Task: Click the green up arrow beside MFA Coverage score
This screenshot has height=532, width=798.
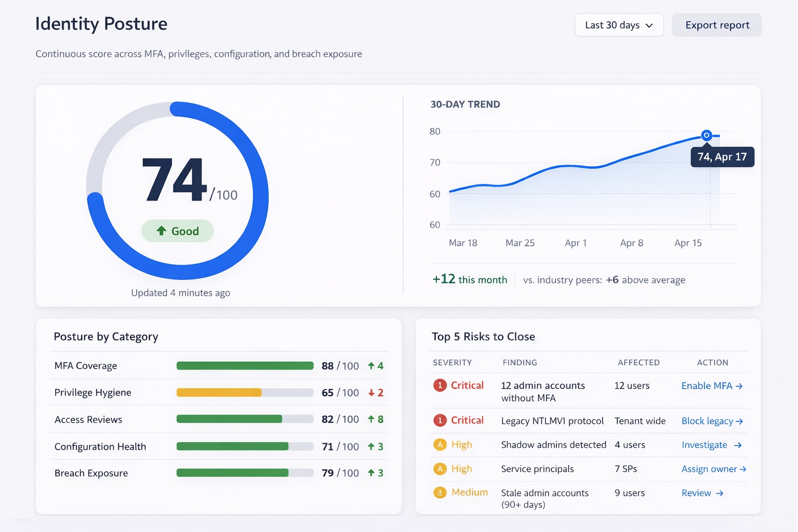Action: tap(371, 366)
